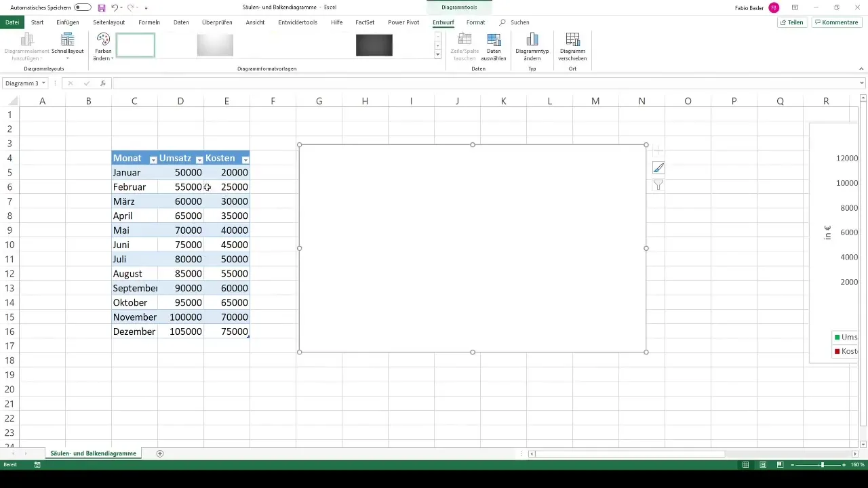Select the cell containing Dezember
The height and width of the screenshot is (488, 868).
(x=134, y=331)
